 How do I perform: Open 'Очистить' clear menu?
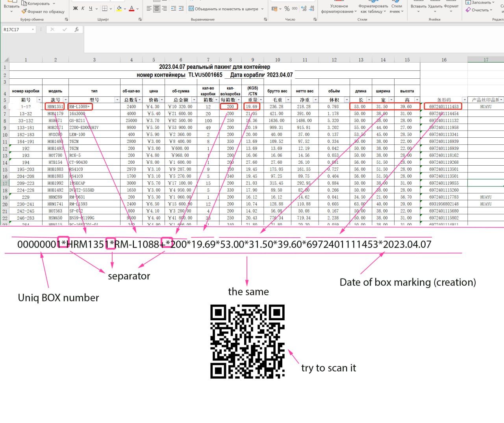click(479, 10)
